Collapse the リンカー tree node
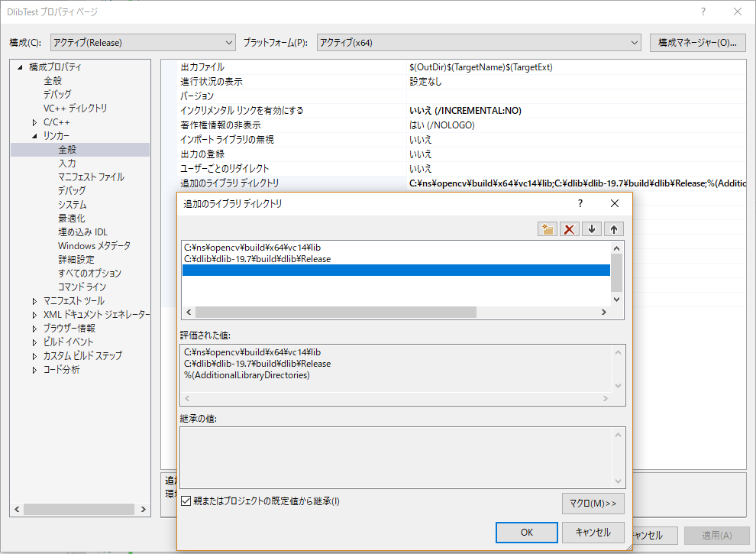This screenshot has height=554, width=756. pyautogui.click(x=34, y=135)
